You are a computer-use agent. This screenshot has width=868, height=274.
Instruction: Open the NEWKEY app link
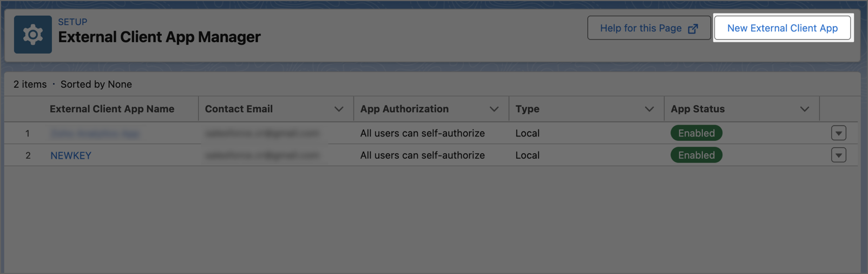pos(71,155)
